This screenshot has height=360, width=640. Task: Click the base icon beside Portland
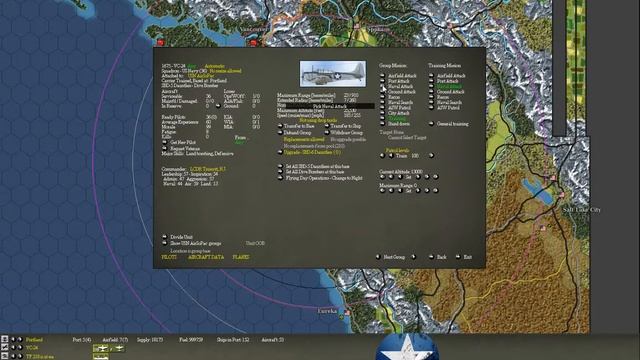[4, 339]
